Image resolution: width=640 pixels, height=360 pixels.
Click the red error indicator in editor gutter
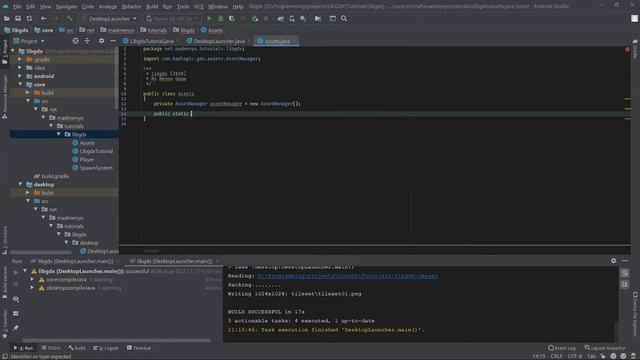(627, 49)
